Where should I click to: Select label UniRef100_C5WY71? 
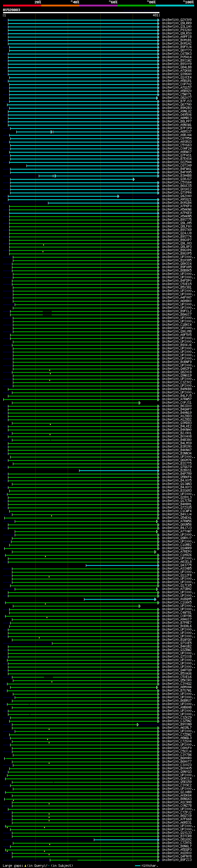click(177, 94)
